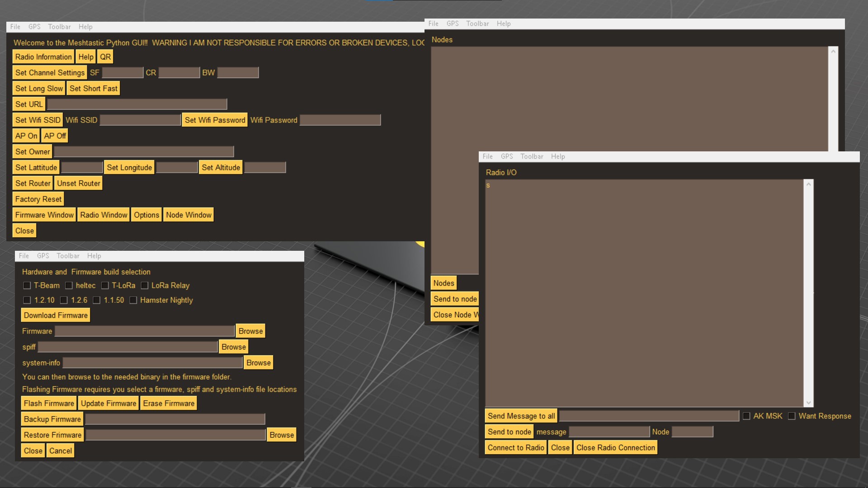
Task: Enable the Hamster Nightly build checkbox
Action: coord(133,300)
